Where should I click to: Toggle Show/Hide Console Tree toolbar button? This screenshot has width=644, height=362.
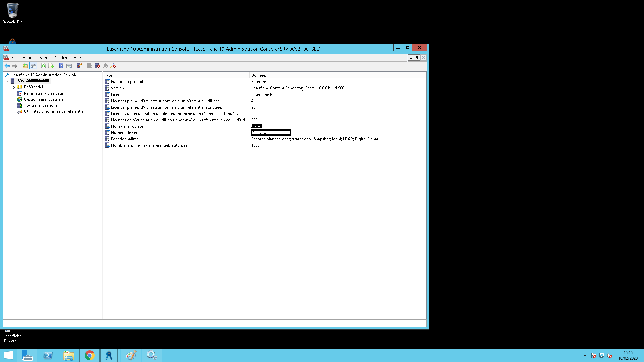point(33,66)
